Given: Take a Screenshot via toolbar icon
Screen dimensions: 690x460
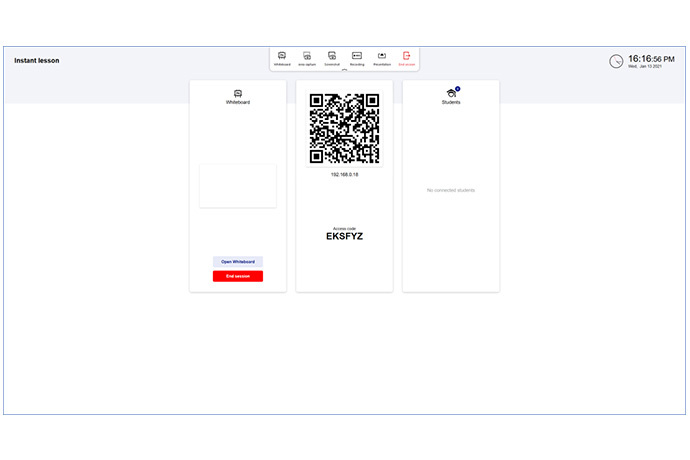Looking at the screenshot, I should pos(332,58).
